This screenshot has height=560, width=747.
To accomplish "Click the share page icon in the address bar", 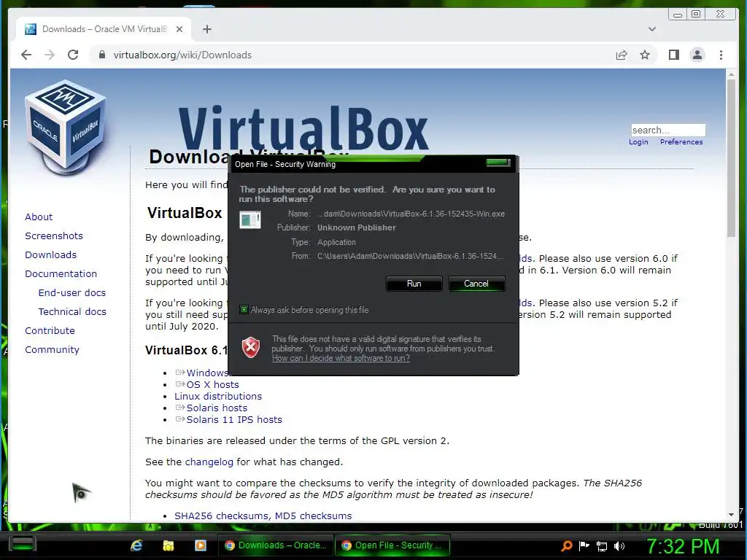I will (x=622, y=55).
